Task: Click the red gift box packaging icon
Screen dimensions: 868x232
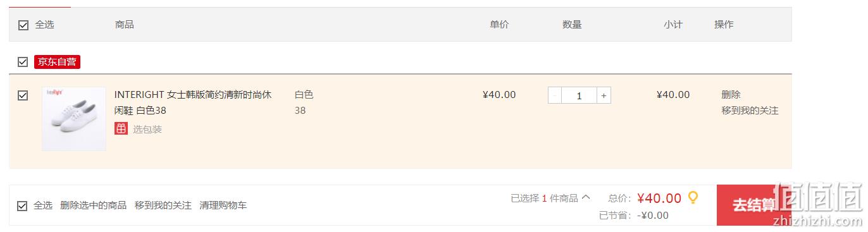Action: point(121,129)
